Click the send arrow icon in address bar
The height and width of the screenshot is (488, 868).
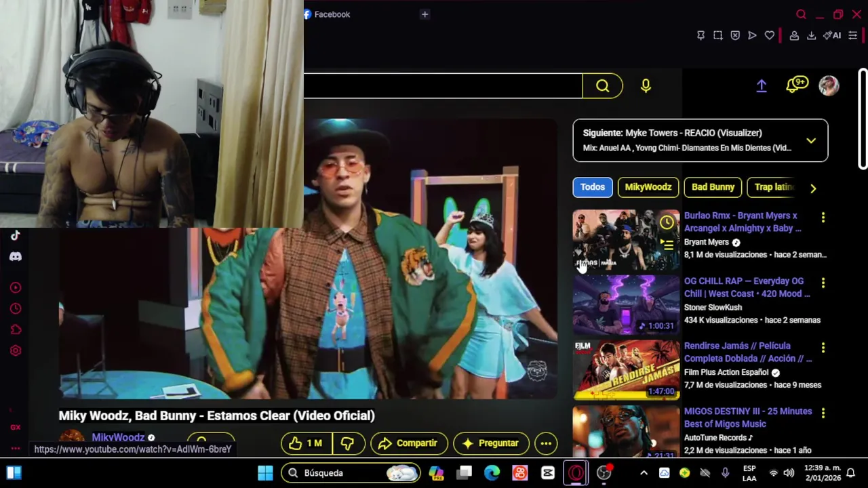(752, 35)
